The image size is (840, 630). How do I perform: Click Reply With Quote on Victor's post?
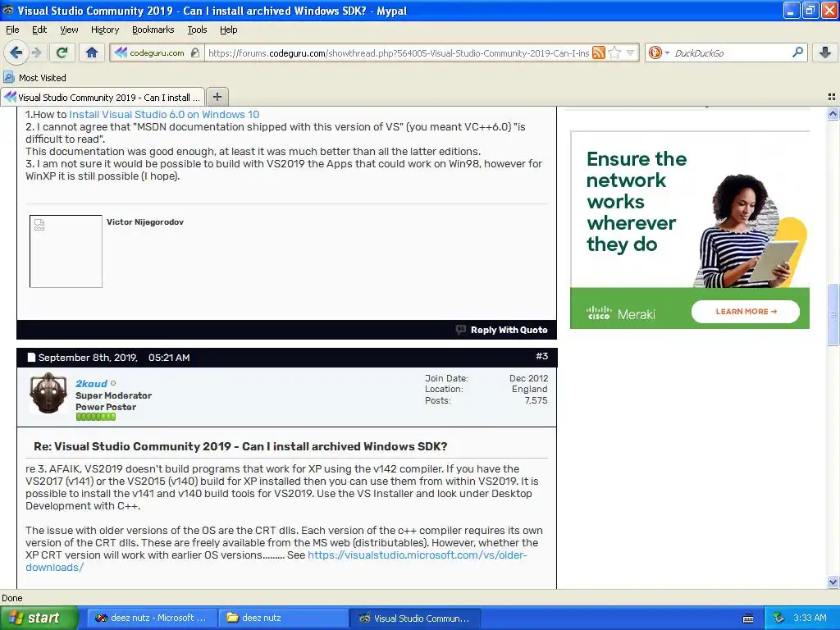tap(509, 330)
